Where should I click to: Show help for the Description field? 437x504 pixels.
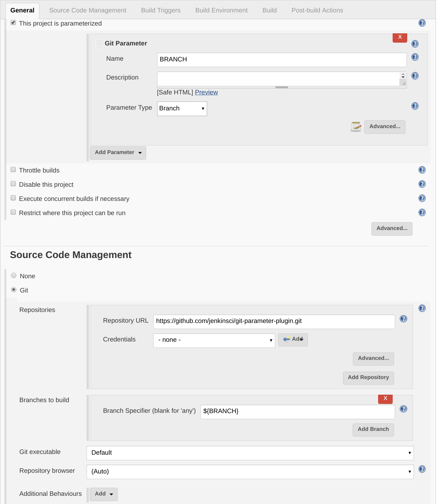(x=415, y=76)
